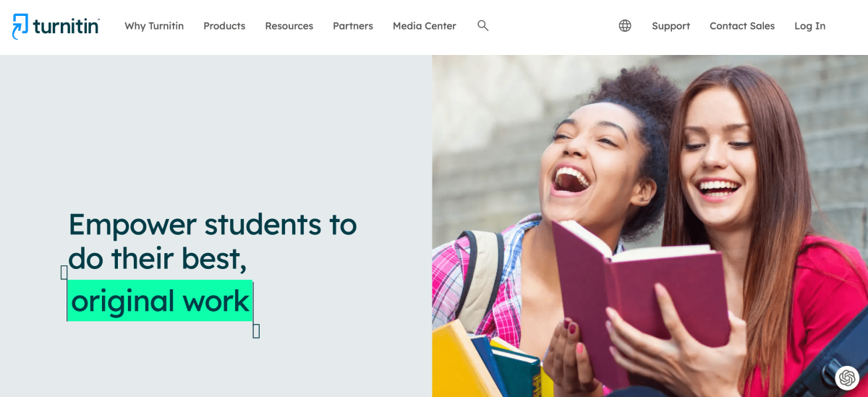This screenshot has width=868, height=397.
Task: Click Log In
Action: (809, 26)
